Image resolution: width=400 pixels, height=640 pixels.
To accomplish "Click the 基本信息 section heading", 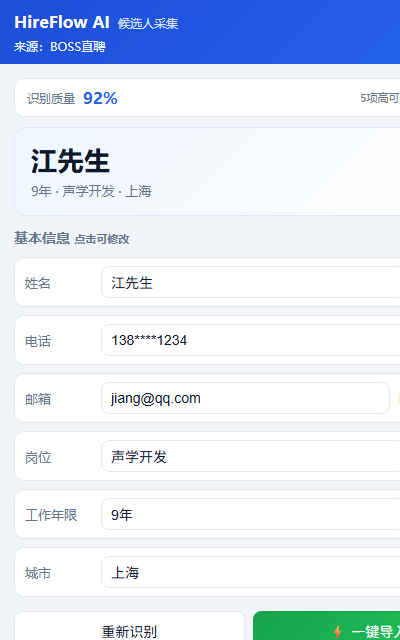I will pos(42,238).
